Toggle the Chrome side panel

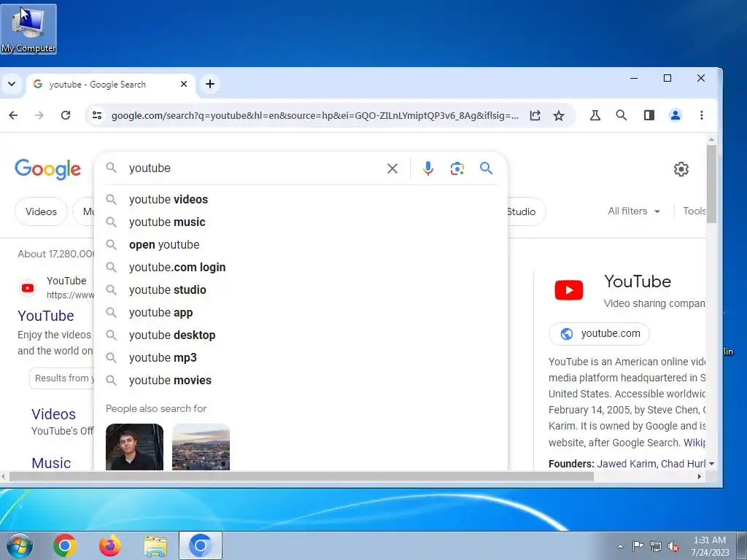click(x=649, y=115)
